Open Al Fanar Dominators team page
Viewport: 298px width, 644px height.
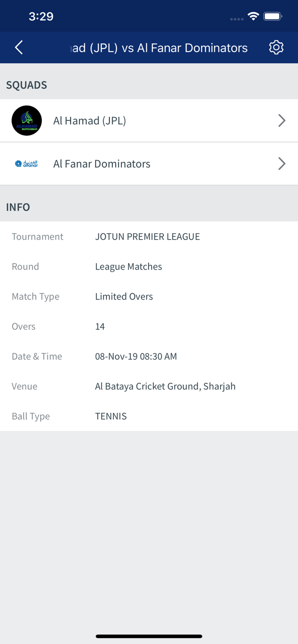pos(101,164)
